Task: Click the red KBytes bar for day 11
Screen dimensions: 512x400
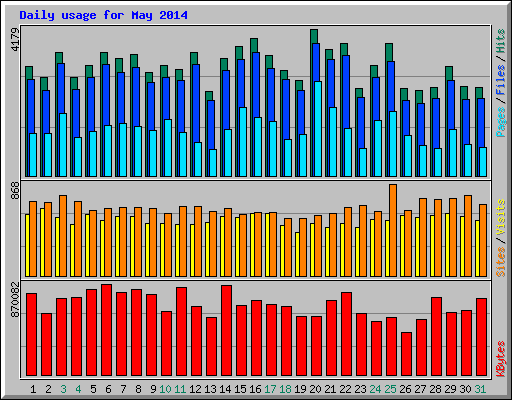Action: [182, 332]
